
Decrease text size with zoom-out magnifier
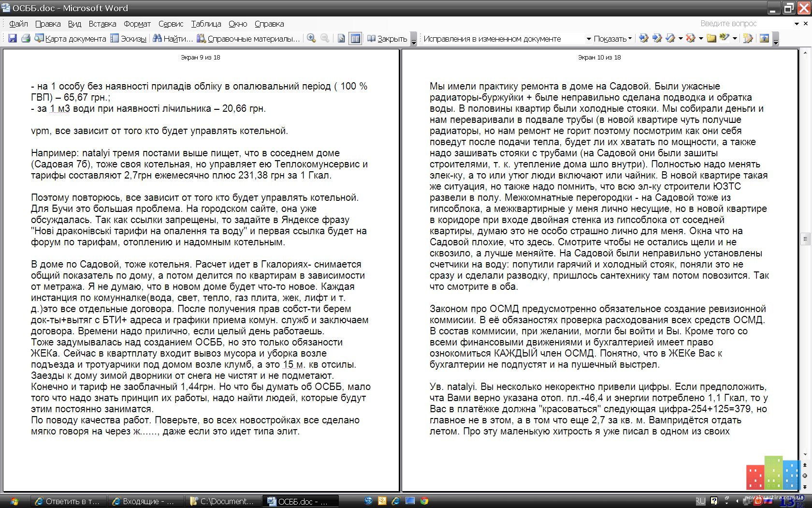click(325, 38)
